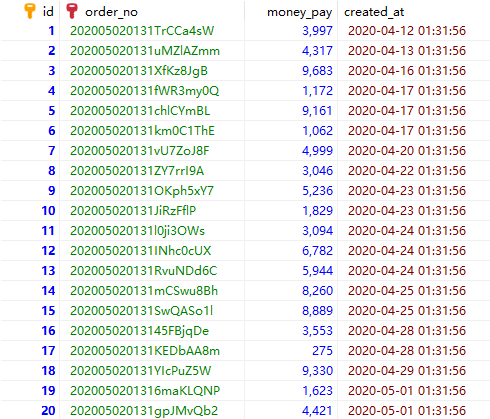Image resolution: width=490 pixels, height=419 pixels.
Task: Select money_pay value 3,553
Action: (x=317, y=331)
